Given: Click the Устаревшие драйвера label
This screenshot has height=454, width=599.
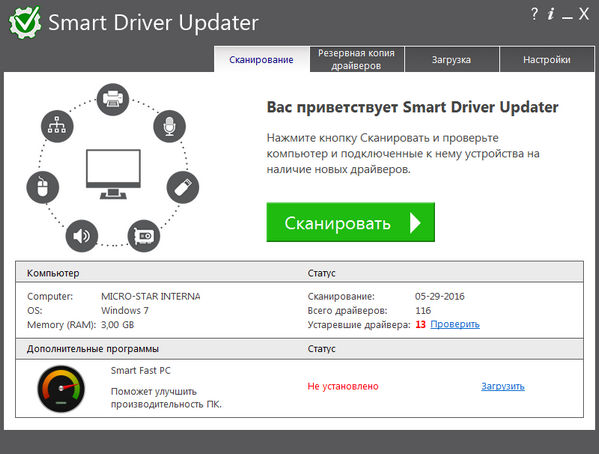Looking at the screenshot, I should coord(359,324).
